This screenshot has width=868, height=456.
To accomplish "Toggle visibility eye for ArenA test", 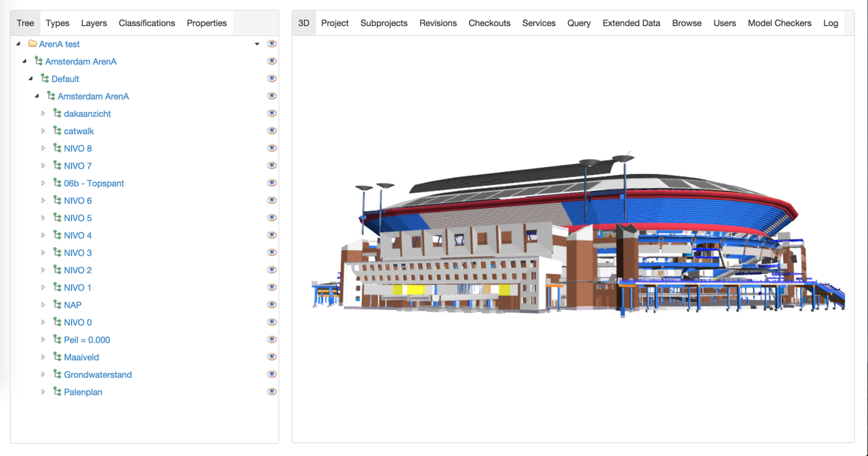I will (272, 44).
